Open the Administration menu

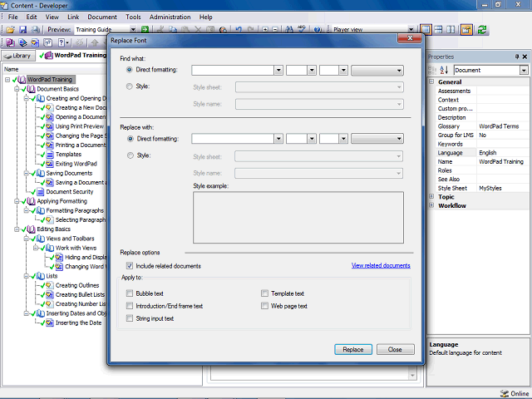[x=170, y=17]
